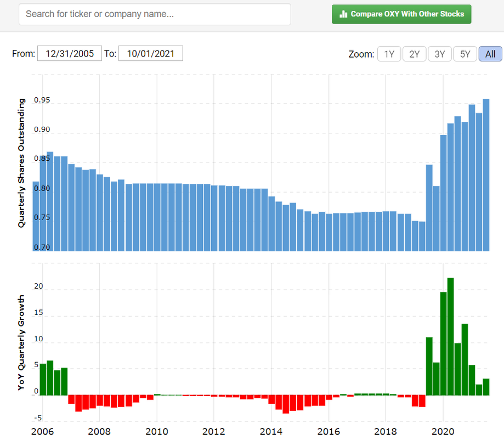Set zoom range to 1Y
This screenshot has width=504, height=439.
point(389,54)
